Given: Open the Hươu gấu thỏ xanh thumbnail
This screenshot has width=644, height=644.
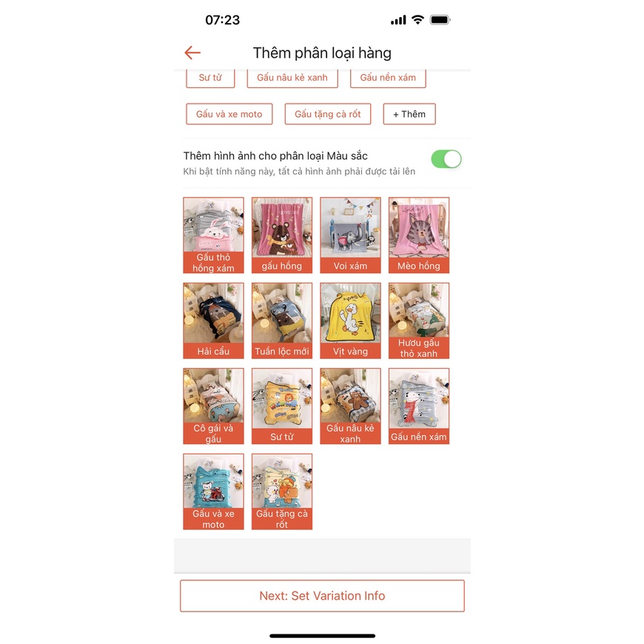Looking at the screenshot, I should [419, 321].
